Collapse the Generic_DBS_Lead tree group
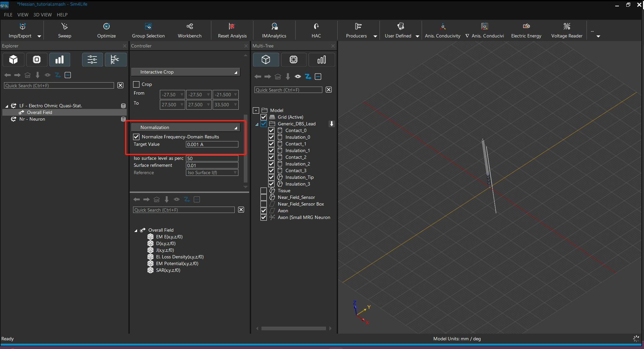Screen dimensions: 644x349 click(x=257, y=124)
